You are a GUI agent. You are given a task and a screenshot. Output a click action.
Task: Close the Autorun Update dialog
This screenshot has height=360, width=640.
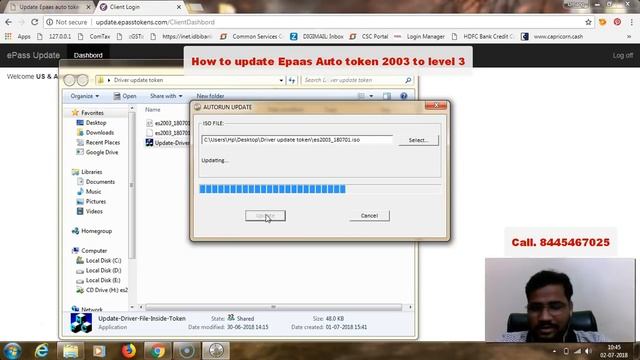click(436, 106)
